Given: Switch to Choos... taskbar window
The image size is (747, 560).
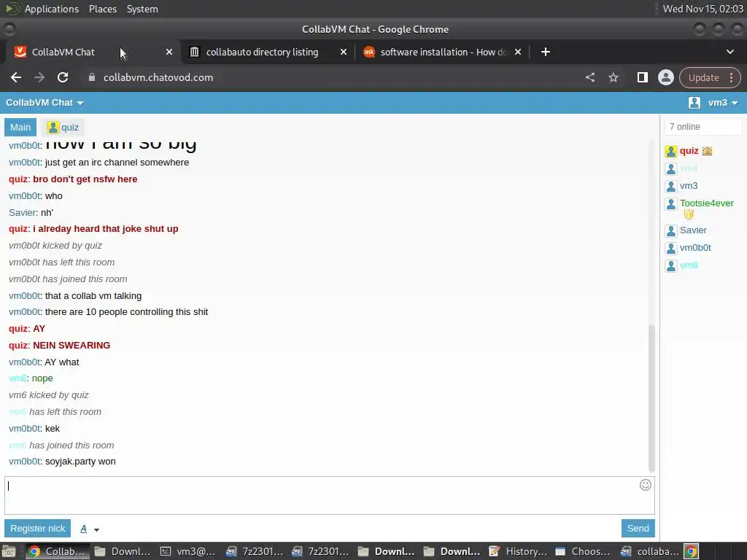Looking at the screenshot, I should 584,551.
